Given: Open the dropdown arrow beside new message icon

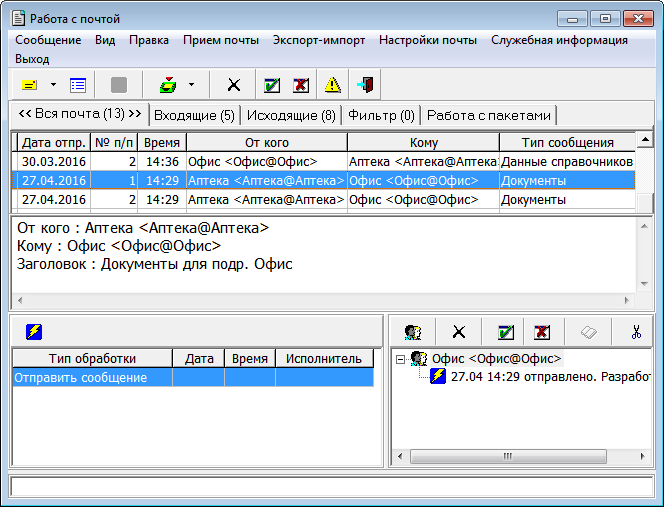Looking at the screenshot, I should click(x=53, y=85).
